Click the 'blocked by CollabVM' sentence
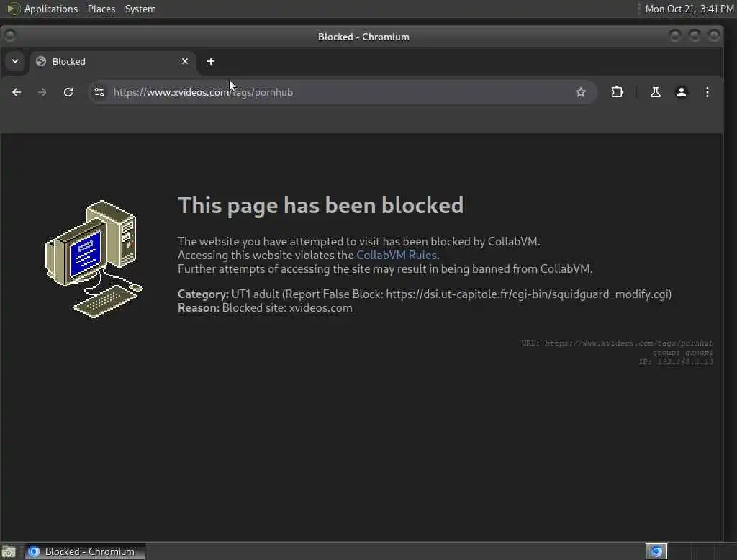This screenshot has width=737, height=560. click(x=358, y=242)
